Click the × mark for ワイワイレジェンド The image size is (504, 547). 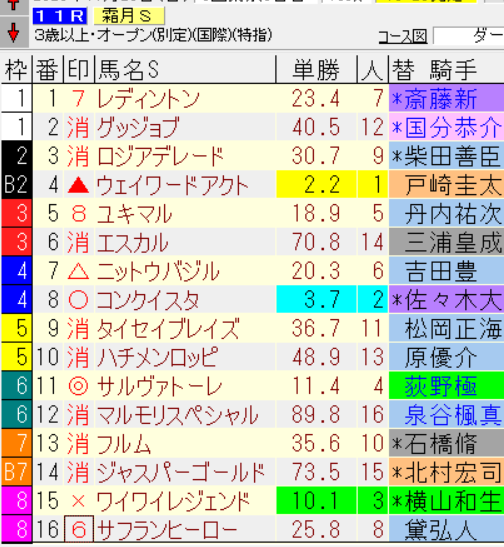78,501
